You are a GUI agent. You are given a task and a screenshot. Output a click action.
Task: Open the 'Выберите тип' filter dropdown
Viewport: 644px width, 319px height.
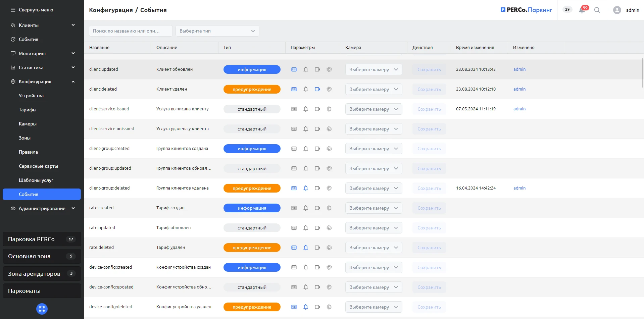click(217, 31)
